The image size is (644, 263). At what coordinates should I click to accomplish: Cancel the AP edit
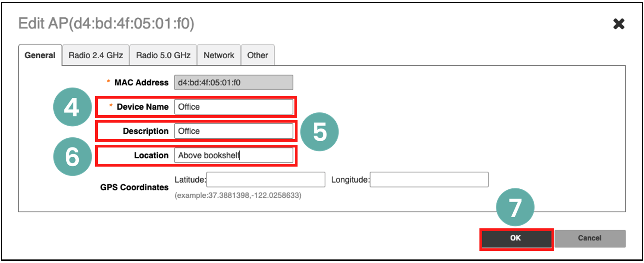point(589,239)
